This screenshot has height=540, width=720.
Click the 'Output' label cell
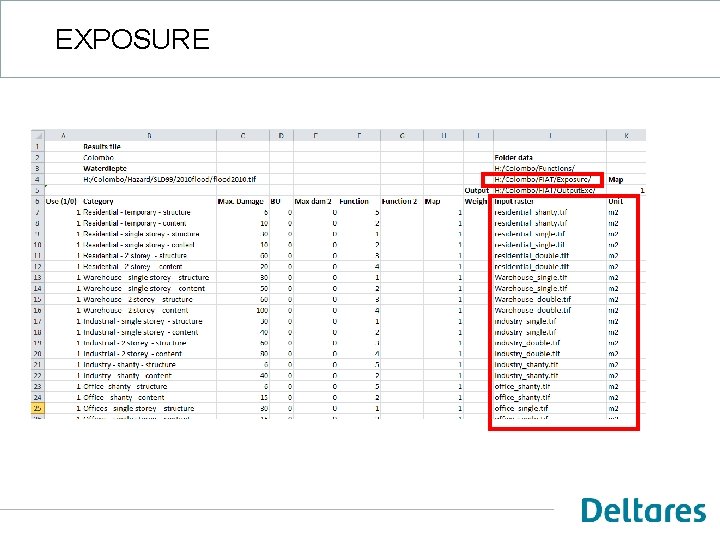click(x=477, y=190)
